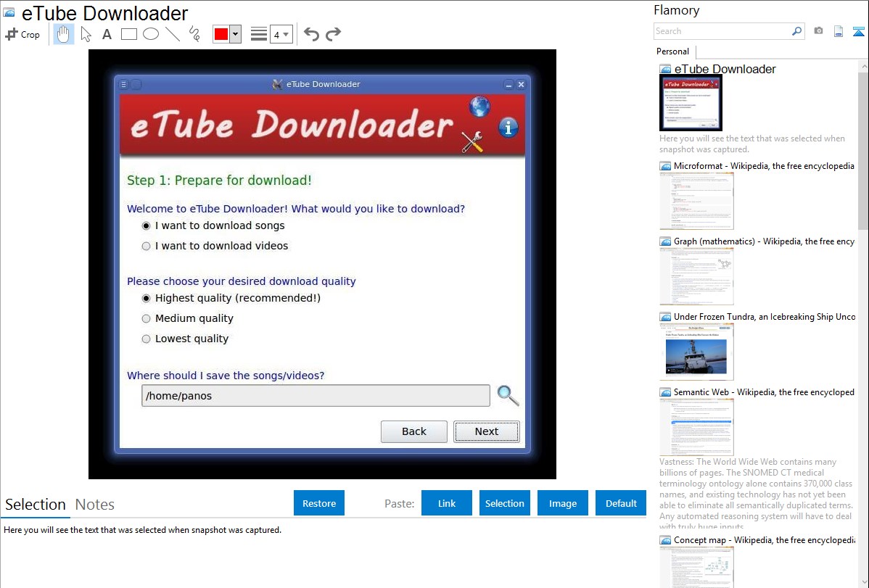Image resolution: width=869 pixels, height=588 pixels.
Task: Select 'I want to download videos'
Action: (x=215, y=246)
